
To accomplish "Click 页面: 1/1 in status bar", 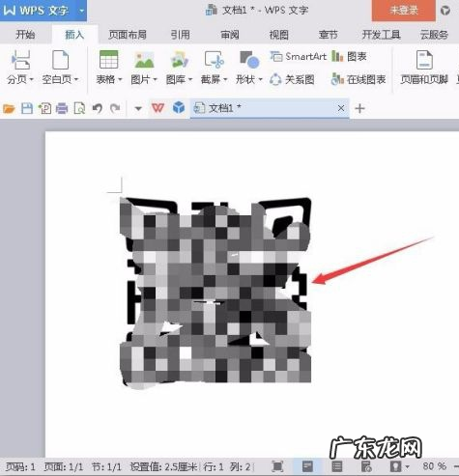I will pos(63,466).
